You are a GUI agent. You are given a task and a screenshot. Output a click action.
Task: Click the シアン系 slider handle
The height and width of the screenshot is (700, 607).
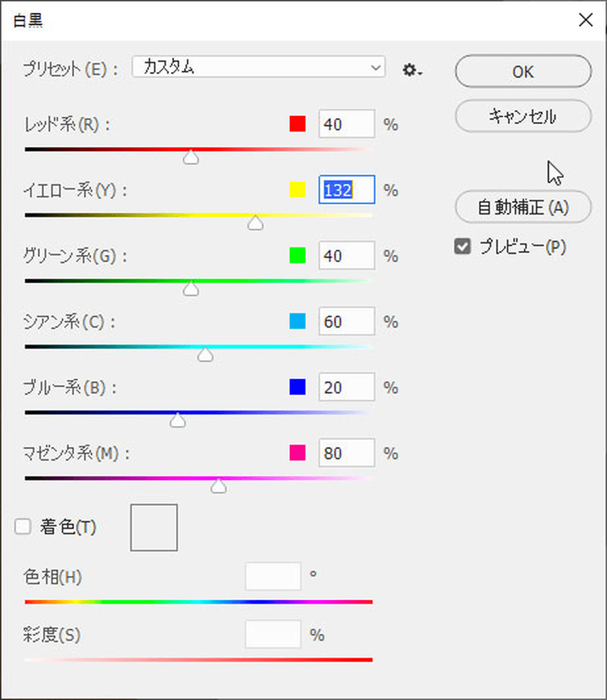[x=205, y=355]
